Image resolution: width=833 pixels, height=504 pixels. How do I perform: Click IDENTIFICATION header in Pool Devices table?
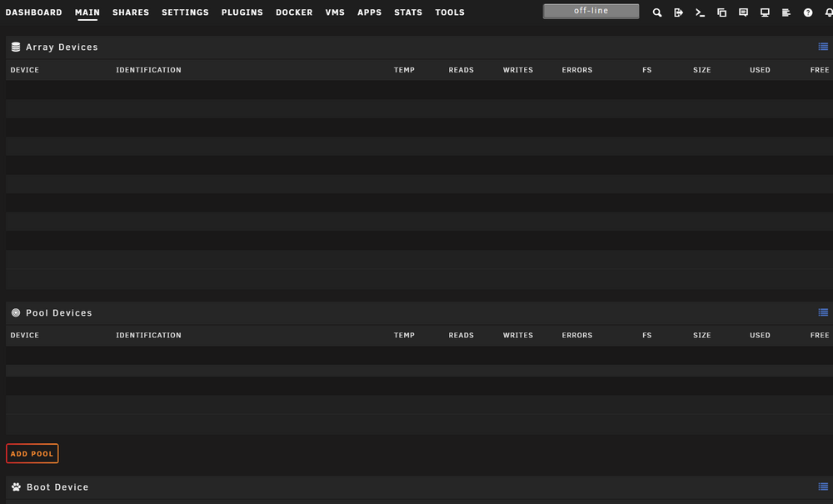(149, 335)
